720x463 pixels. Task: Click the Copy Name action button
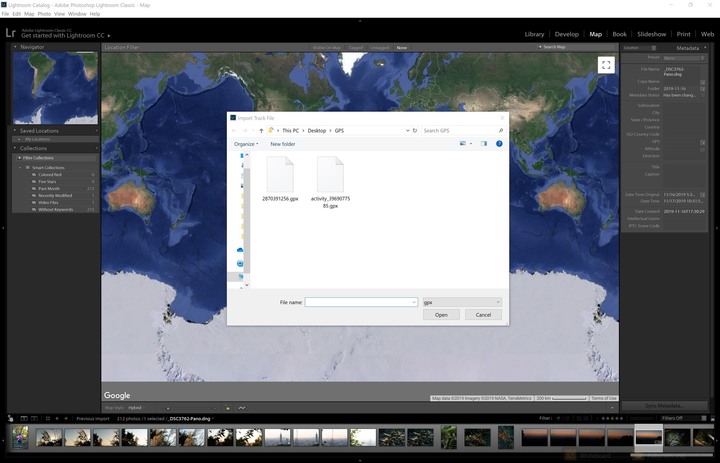[x=703, y=82]
